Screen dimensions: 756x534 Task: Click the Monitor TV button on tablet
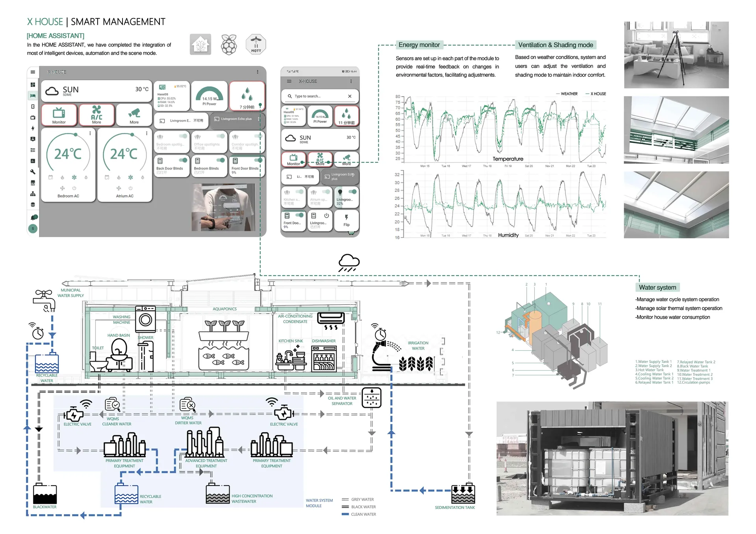pyautogui.click(x=59, y=115)
